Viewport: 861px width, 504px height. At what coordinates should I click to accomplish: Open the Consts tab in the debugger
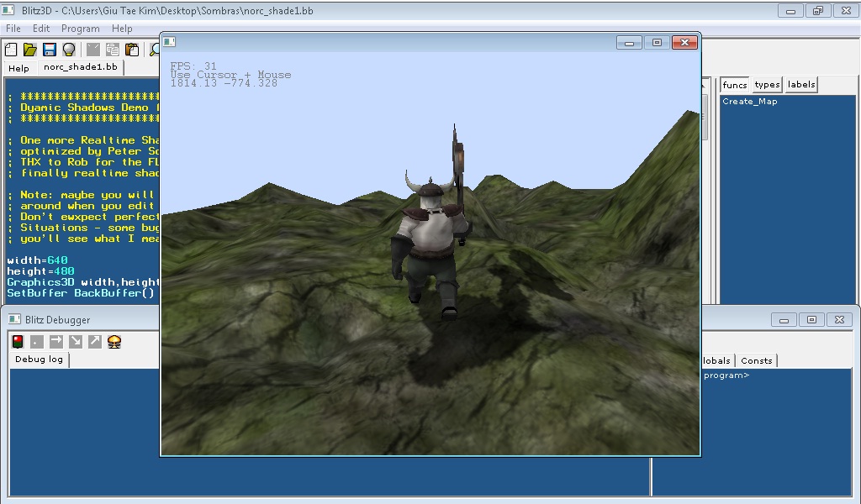[756, 361]
